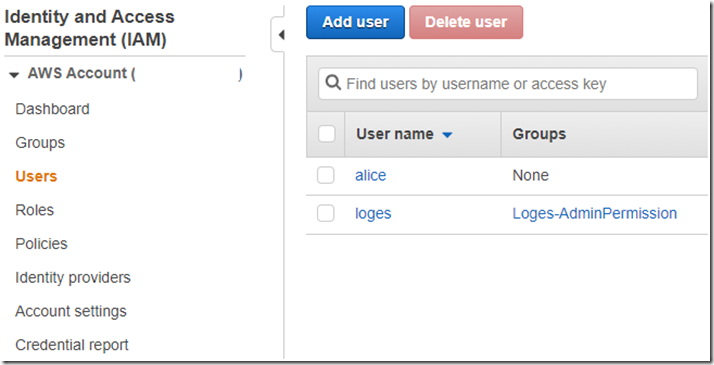Select the checkbox for alice
This screenshot has height=365, width=714.
coord(326,175)
